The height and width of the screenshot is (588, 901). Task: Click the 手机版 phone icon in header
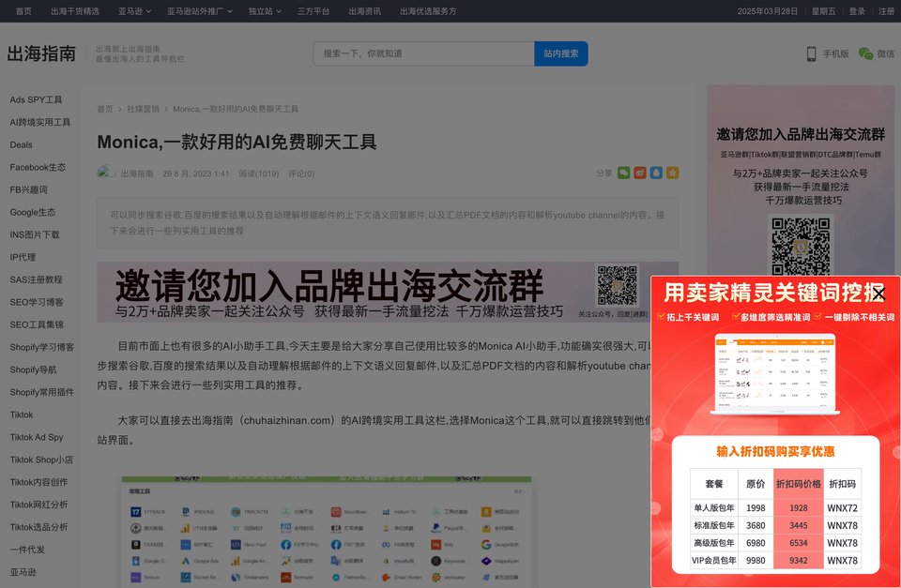811,53
